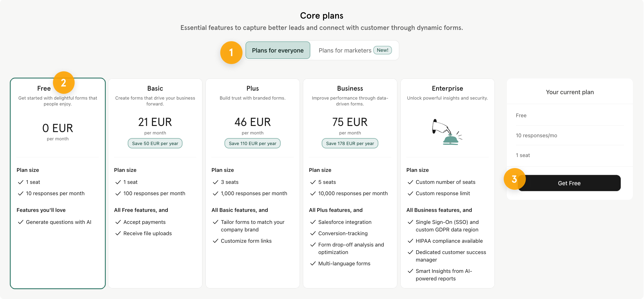
Task: Choose the Basic plan at 21 EUR
Action: point(155,183)
